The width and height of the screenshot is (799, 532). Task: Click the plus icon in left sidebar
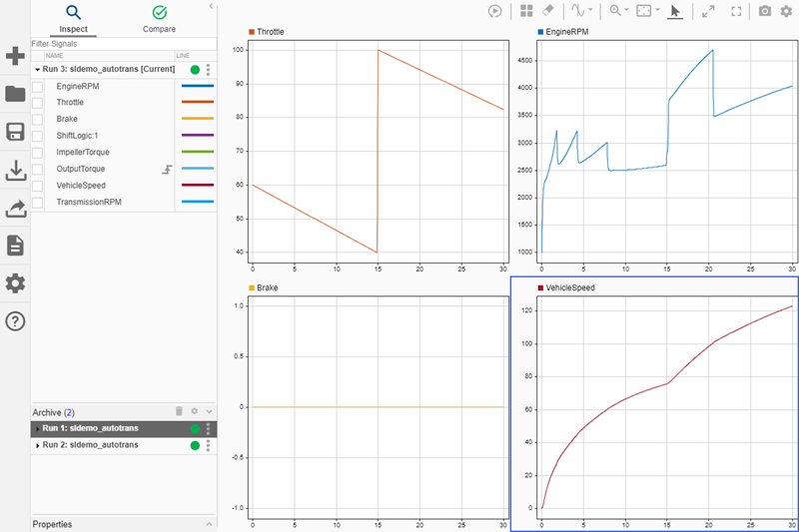[15, 56]
